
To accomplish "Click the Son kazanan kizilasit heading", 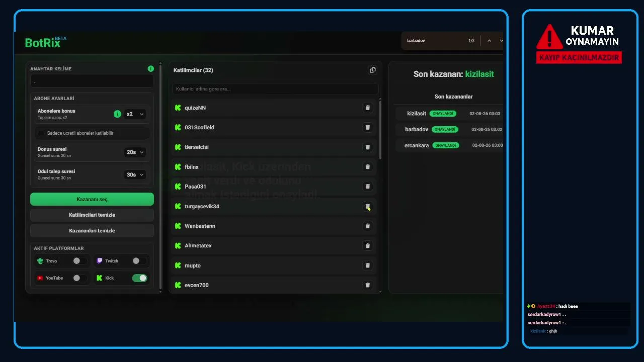I will 453,74.
